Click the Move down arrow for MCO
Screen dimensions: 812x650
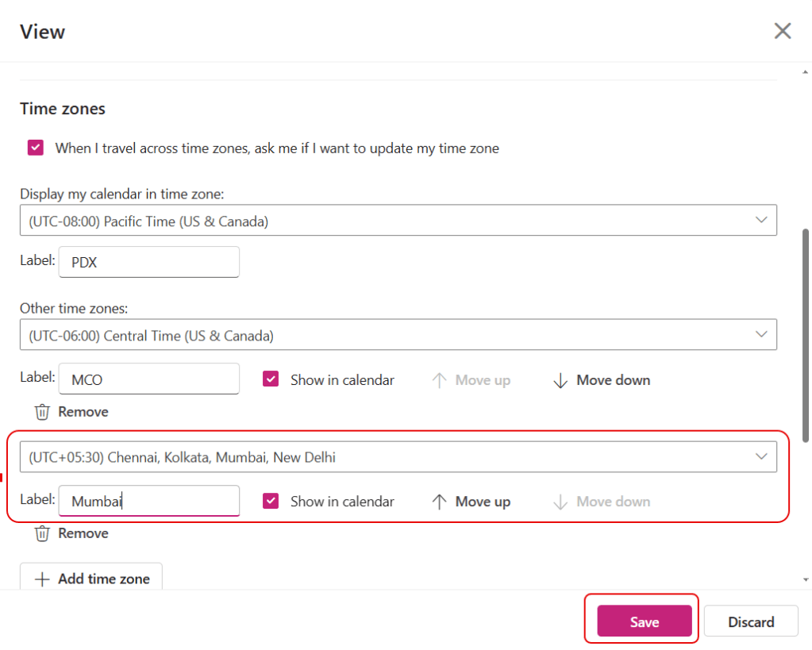(560, 380)
